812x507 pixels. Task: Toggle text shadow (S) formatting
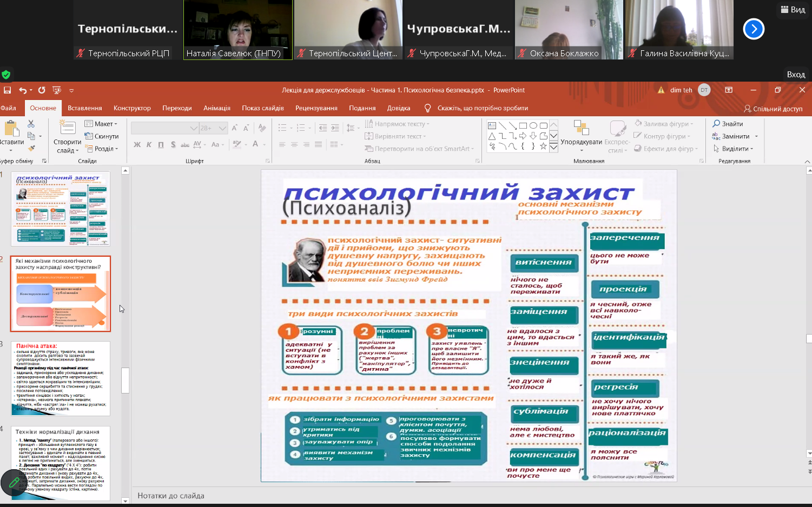(x=173, y=144)
